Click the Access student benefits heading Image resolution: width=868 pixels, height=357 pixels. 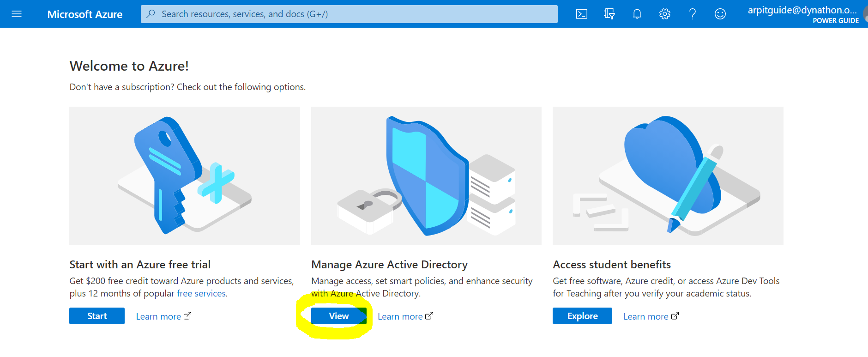click(x=612, y=265)
